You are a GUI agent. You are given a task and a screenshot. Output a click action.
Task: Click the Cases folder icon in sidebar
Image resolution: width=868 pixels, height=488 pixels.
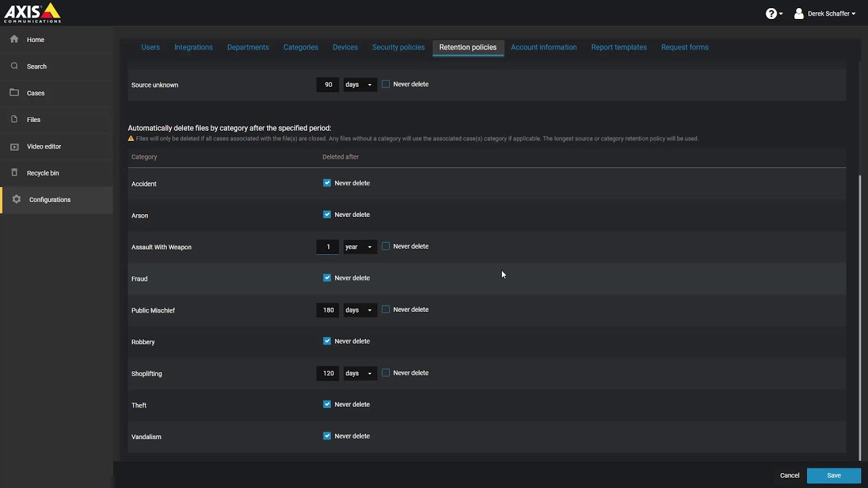click(x=14, y=92)
